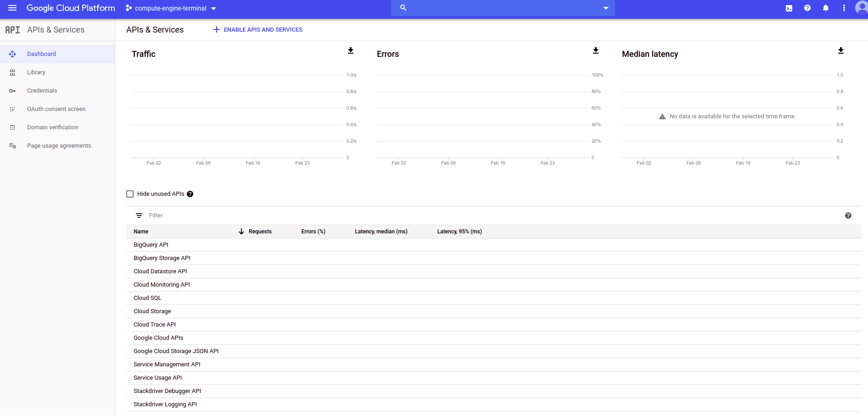The width and height of the screenshot is (868, 415).
Task: Open Library in sidebar
Action: [57, 72]
